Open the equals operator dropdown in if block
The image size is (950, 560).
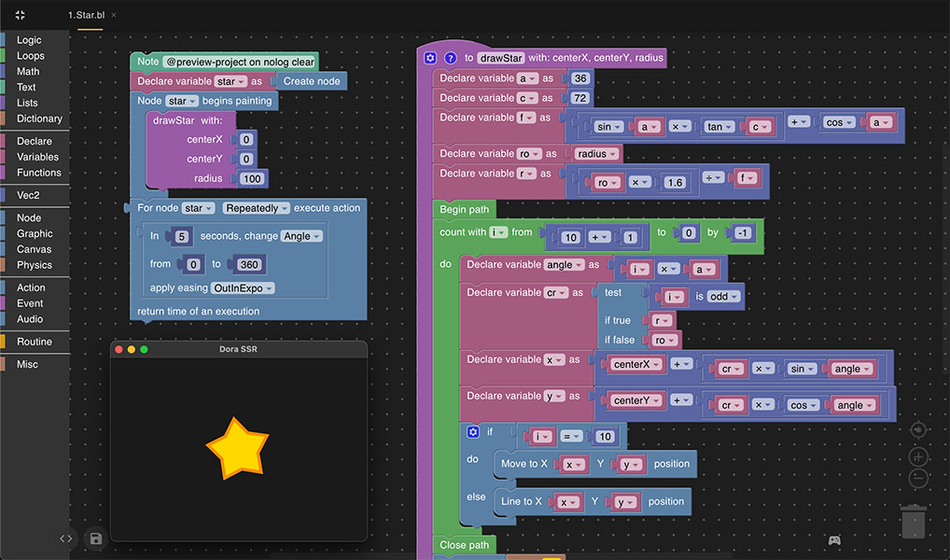click(571, 437)
